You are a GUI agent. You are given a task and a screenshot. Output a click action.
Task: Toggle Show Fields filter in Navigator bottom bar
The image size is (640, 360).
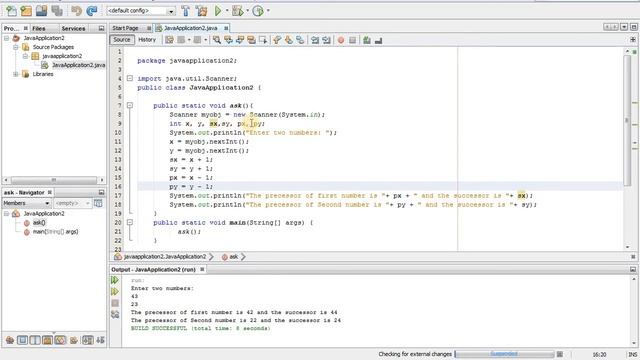(x=22, y=340)
